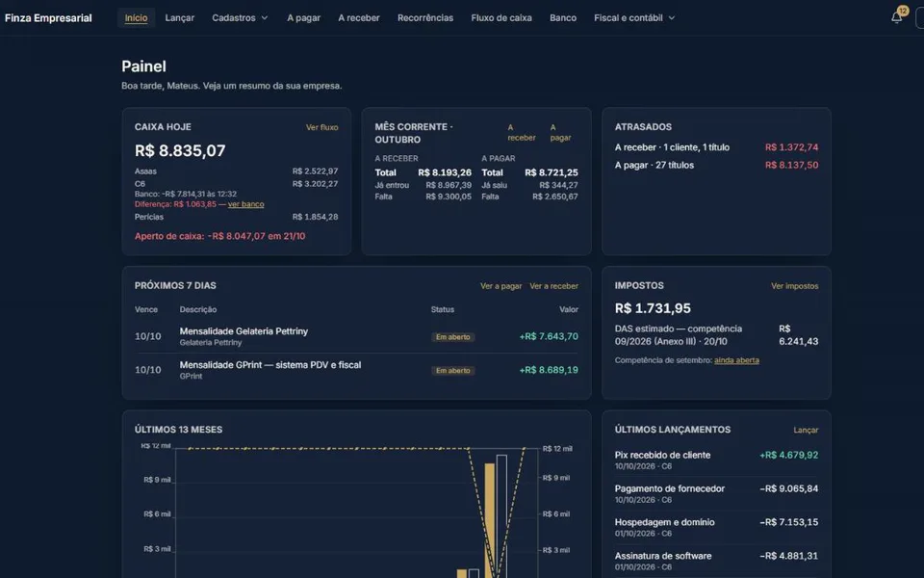The width and height of the screenshot is (924, 578).
Task: Click the cash balance R$ 8.835,07
Action: tap(180, 150)
